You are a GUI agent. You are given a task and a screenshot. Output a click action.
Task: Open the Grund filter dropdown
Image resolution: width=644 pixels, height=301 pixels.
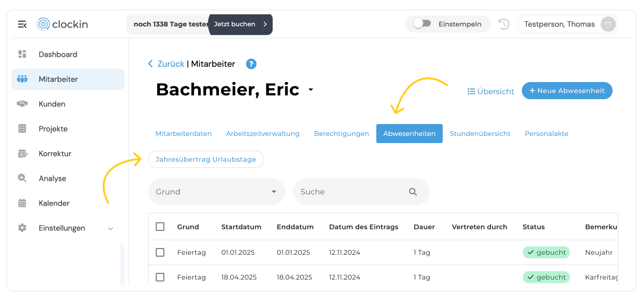coord(217,192)
